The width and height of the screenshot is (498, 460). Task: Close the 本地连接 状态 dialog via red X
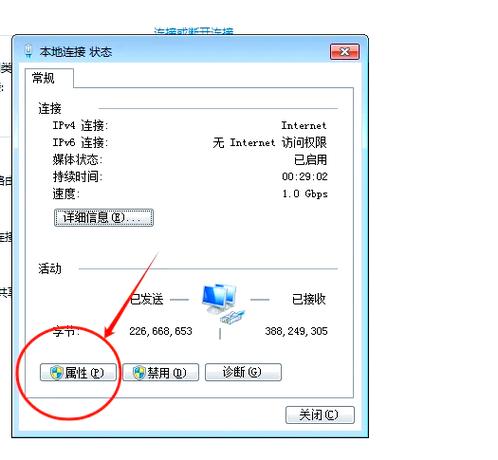pyautogui.click(x=345, y=52)
